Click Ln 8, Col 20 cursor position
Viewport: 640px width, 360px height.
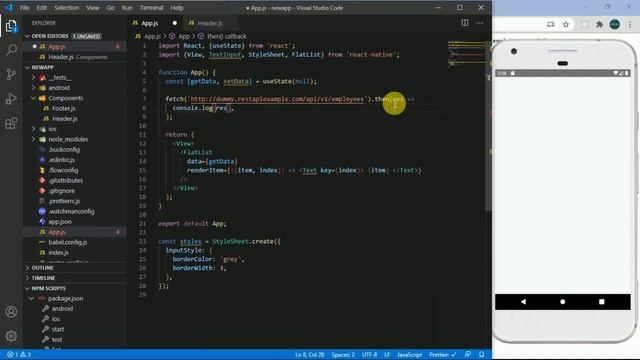(x=309, y=355)
